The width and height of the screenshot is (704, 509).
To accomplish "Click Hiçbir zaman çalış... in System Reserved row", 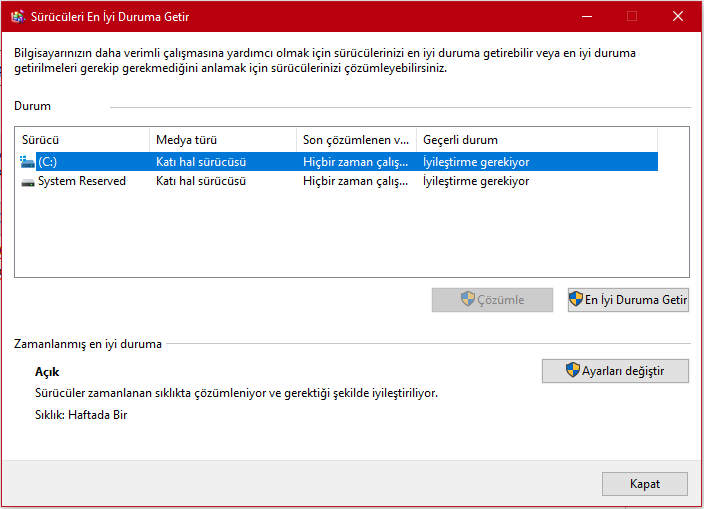I will pos(356,181).
